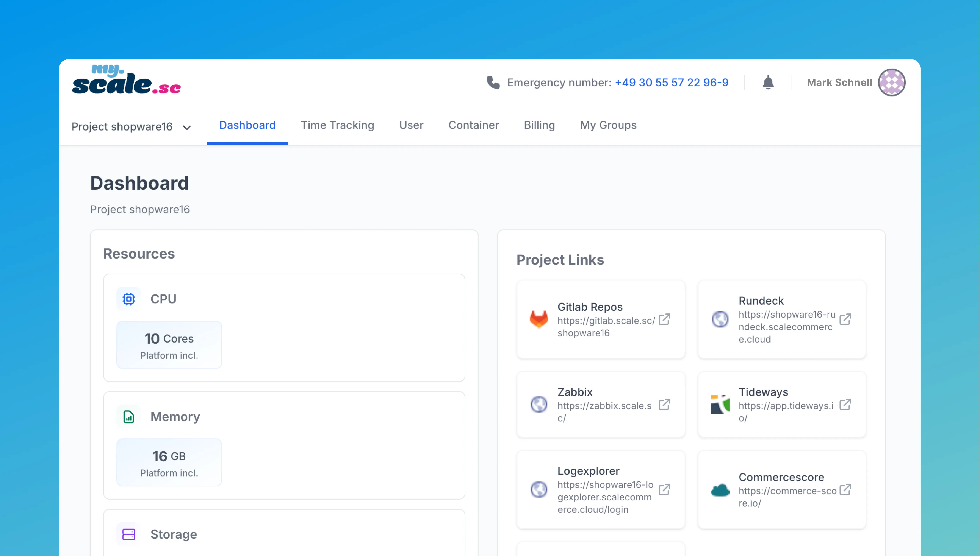Click the chevron next to Project shopware16
980x556 pixels.
(187, 128)
